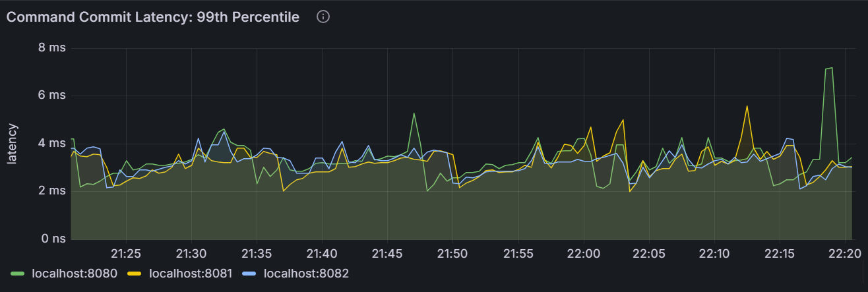This screenshot has height=292, width=868.
Task: Click the 22:20 time axis label
Action: (844, 254)
